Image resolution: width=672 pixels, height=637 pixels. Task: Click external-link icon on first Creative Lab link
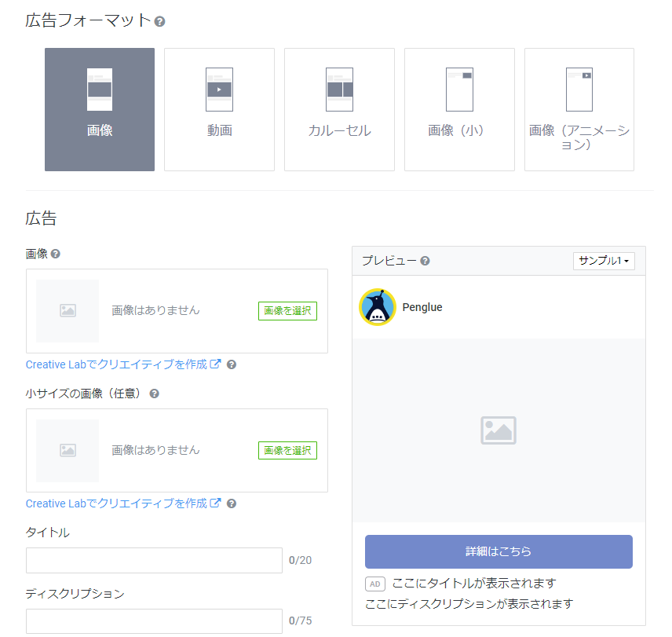(215, 364)
